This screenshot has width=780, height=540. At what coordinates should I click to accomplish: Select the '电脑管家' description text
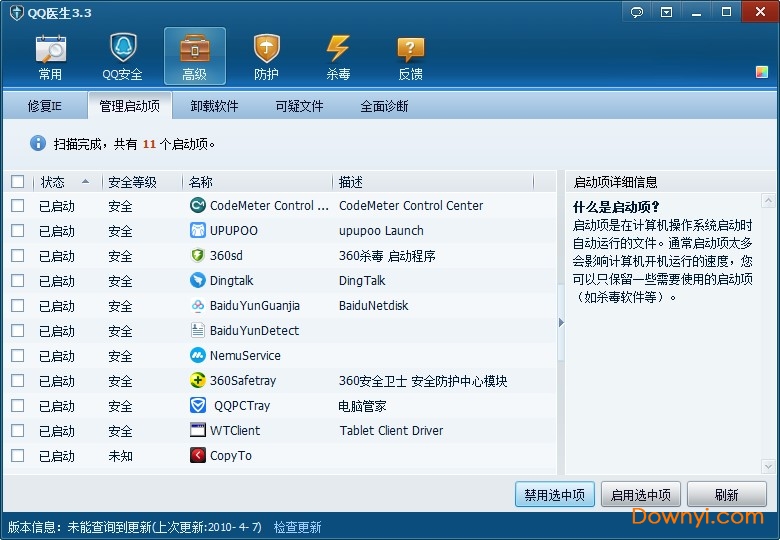click(363, 406)
